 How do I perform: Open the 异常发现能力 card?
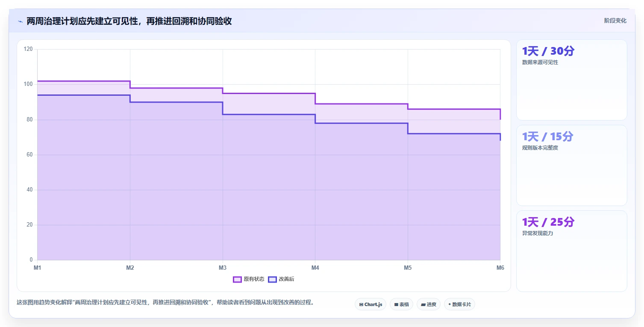click(571, 251)
